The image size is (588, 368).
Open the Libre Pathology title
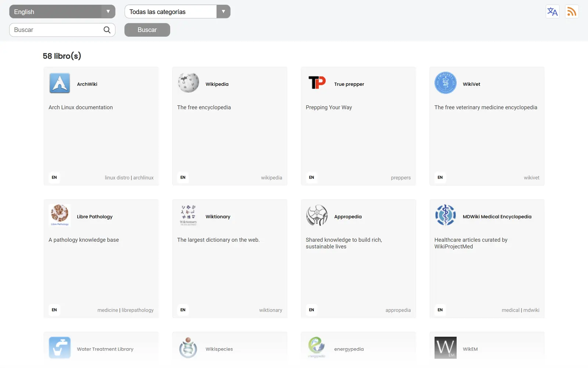pyautogui.click(x=95, y=217)
